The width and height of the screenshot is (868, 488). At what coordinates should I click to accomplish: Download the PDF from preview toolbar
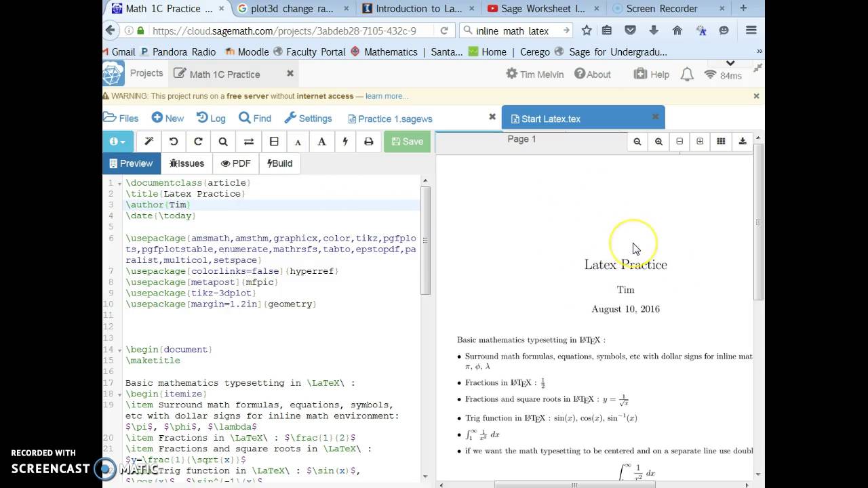coord(743,141)
